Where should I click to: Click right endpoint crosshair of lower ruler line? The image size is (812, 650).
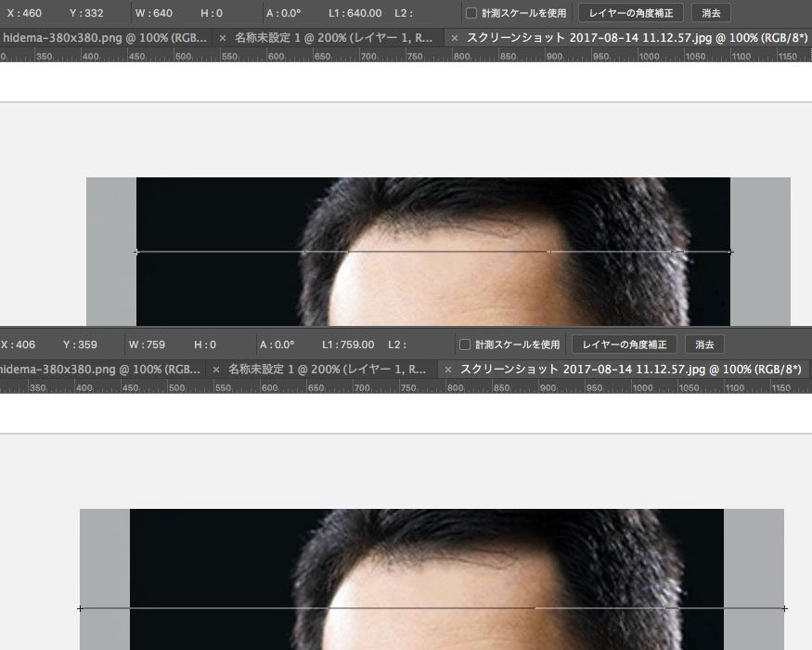784,608
